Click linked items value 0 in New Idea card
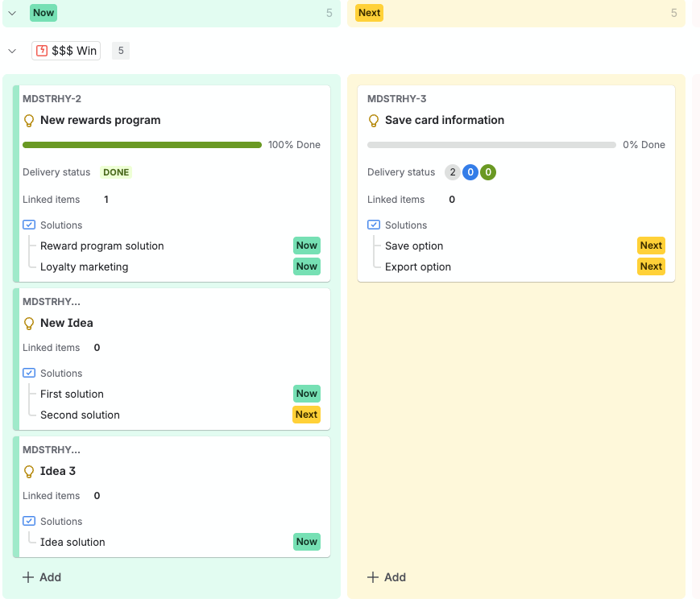 pos(97,348)
